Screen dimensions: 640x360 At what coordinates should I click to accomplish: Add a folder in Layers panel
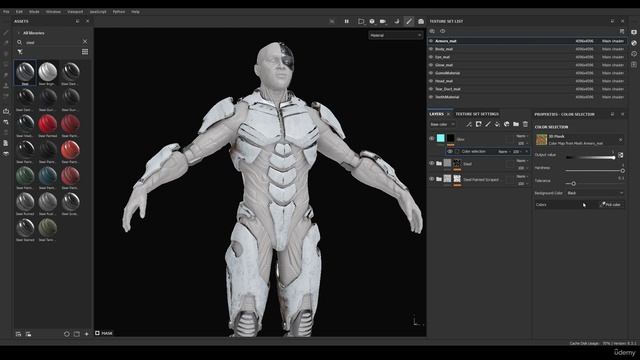tap(516, 124)
